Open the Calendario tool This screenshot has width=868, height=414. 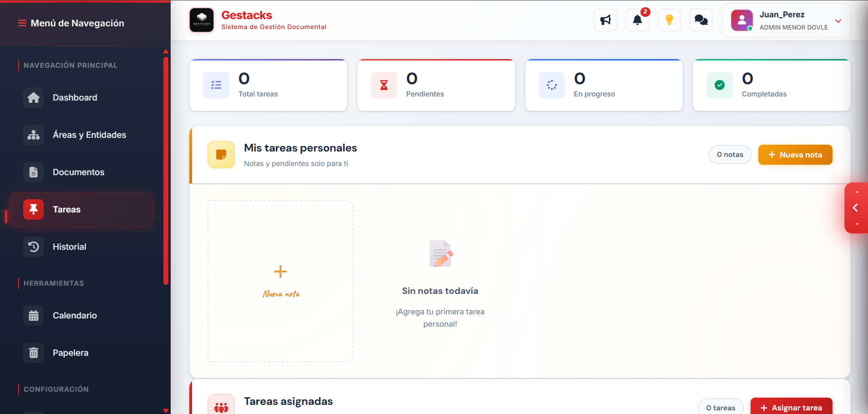(x=81, y=315)
